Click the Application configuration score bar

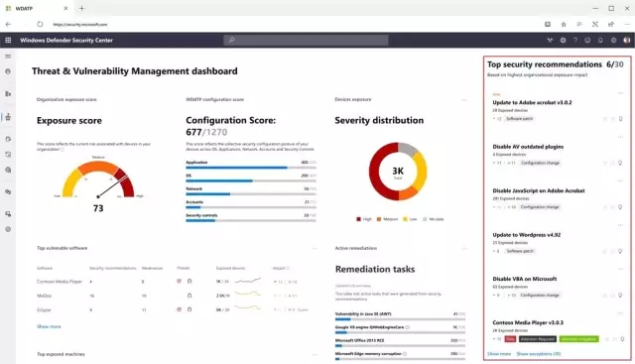tap(251, 168)
